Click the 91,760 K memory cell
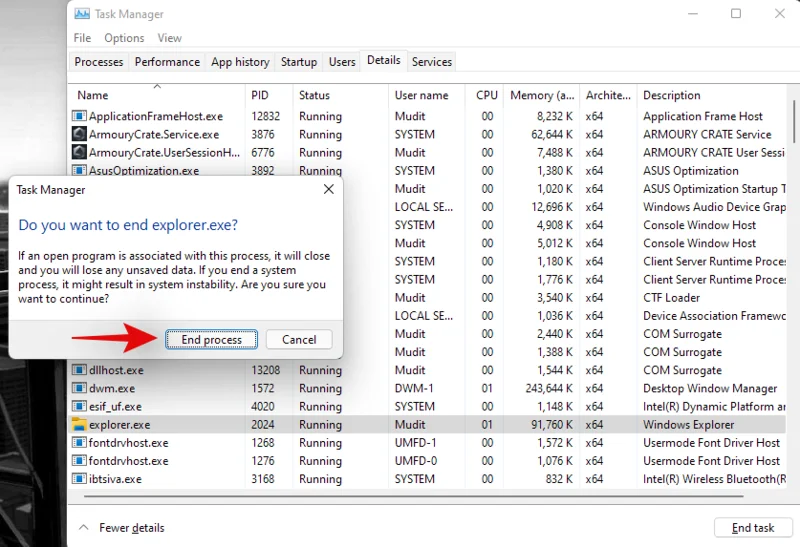Viewport: 800px width, 547px height. tap(552, 425)
